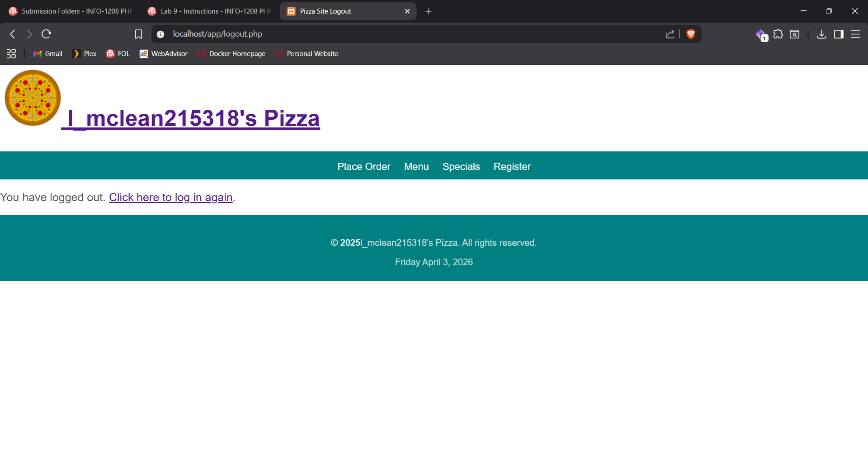Click the address bar URL field

coord(407,34)
